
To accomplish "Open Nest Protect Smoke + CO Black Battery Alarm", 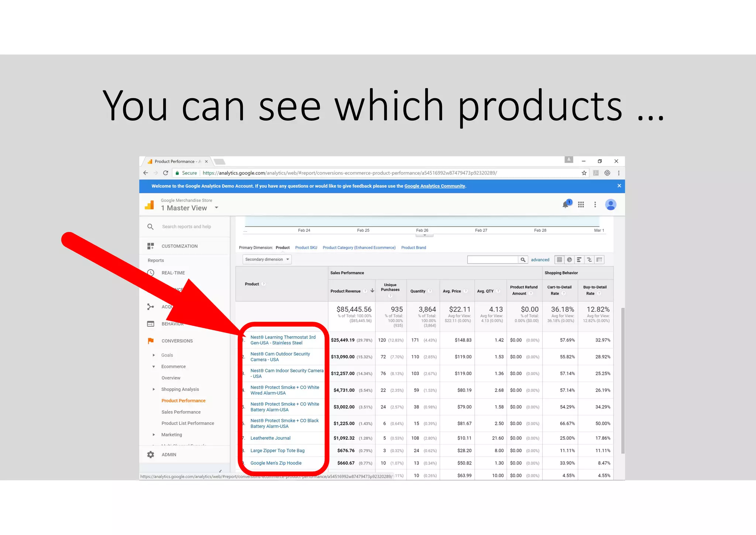I will point(284,423).
